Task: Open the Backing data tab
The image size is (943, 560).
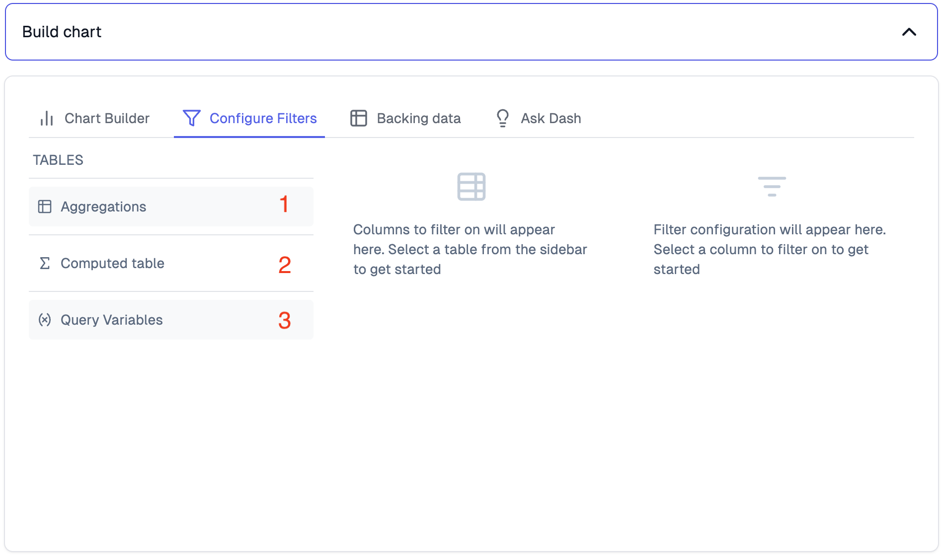Action: (x=405, y=118)
